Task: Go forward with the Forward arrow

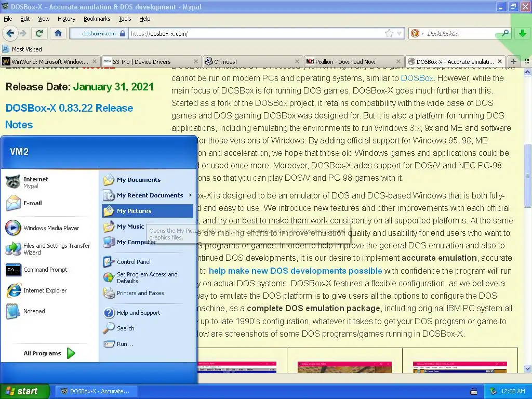Action: point(23,33)
